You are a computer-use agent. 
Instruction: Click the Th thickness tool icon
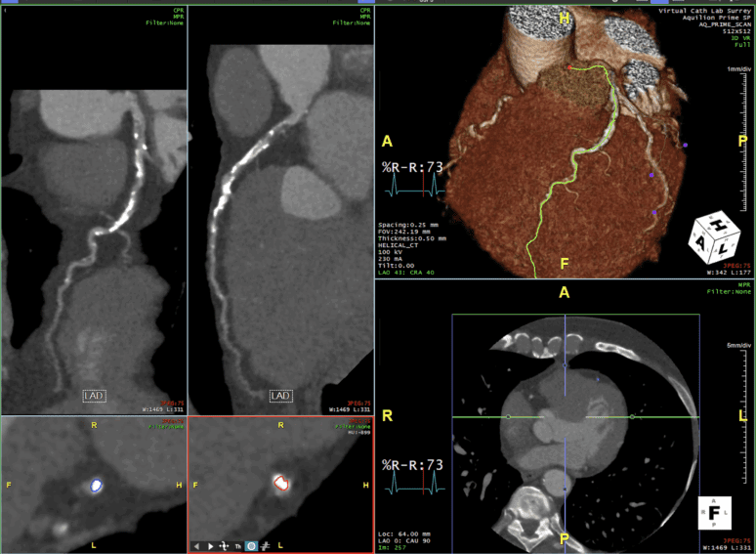click(237, 545)
